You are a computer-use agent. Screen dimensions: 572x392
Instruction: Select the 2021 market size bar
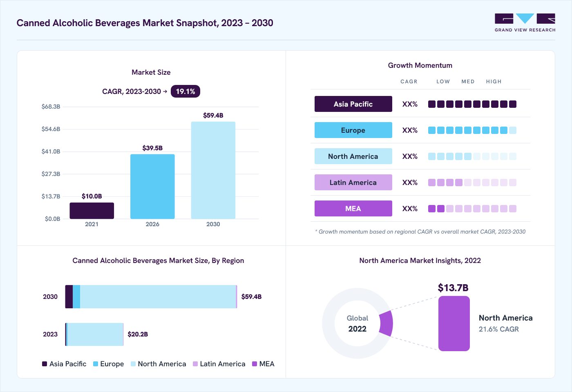92,211
